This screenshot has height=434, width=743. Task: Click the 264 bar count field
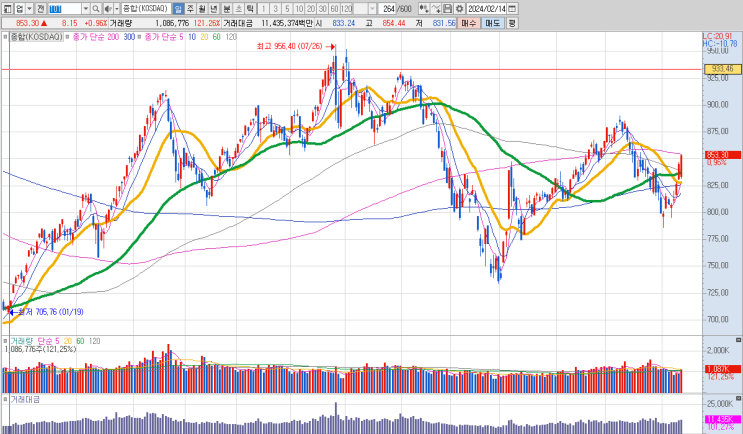pyautogui.click(x=388, y=9)
